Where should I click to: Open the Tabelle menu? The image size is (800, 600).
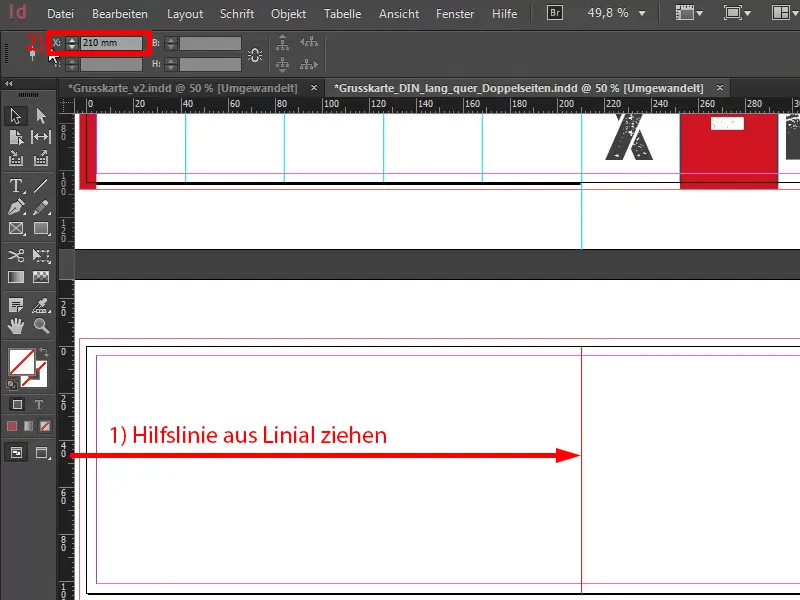[x=342, y=14]
